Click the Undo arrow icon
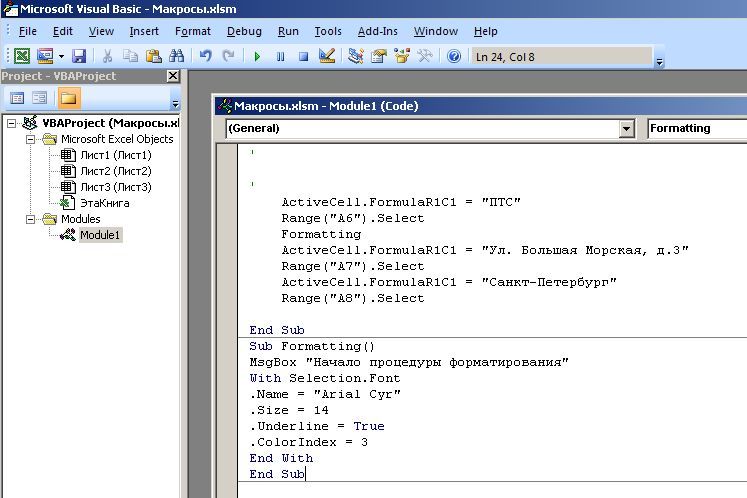Screen dimensions: 747x498 tap(205, 56)
